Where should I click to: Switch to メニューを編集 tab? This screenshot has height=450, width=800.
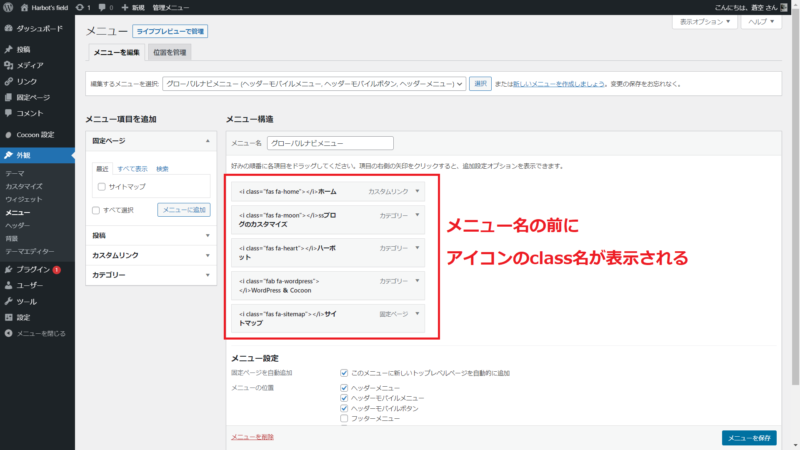pyautogui.click(x=116, y=52)
